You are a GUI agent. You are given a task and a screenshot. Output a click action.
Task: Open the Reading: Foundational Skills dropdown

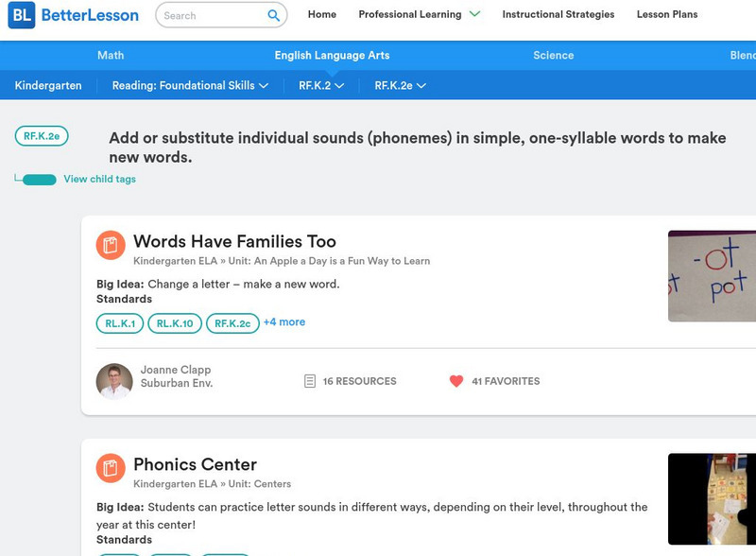(x=190, y=85)
